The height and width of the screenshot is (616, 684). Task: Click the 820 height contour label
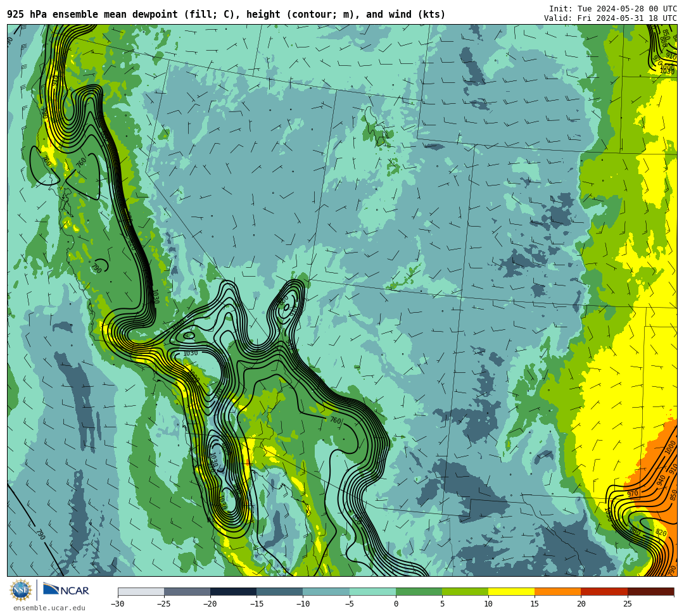[x=661, y=532]
